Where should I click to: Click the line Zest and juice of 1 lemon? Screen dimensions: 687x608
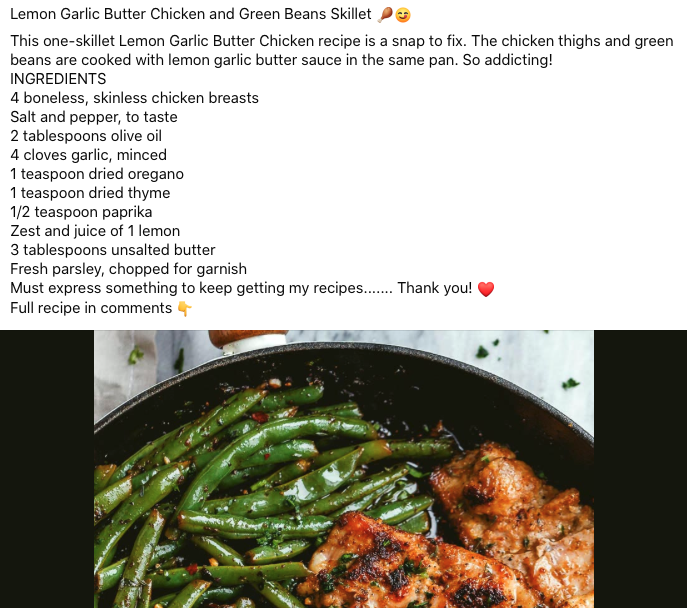(95, 231)
